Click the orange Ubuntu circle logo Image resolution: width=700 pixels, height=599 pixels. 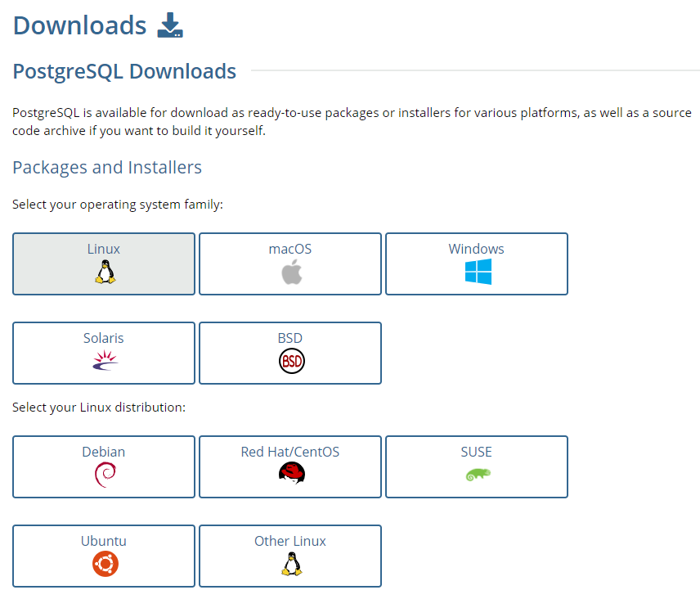105,564
